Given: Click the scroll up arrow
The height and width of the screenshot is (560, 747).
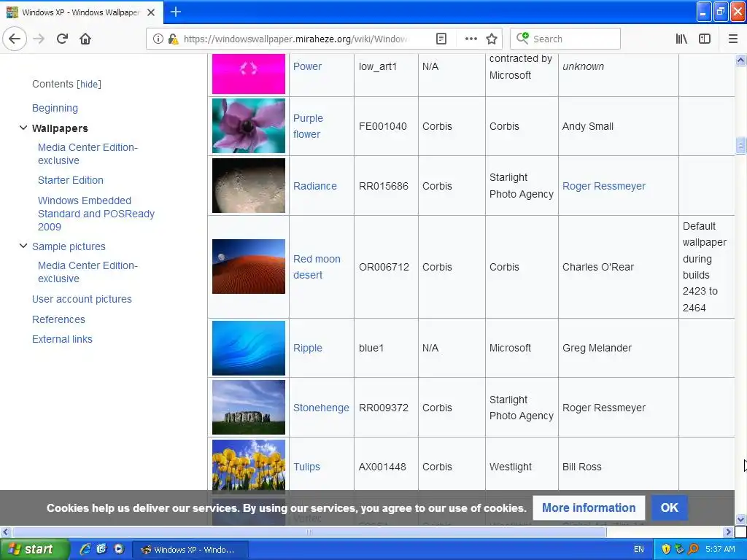Looking at the screenshot, I should (x=740, y=60).
